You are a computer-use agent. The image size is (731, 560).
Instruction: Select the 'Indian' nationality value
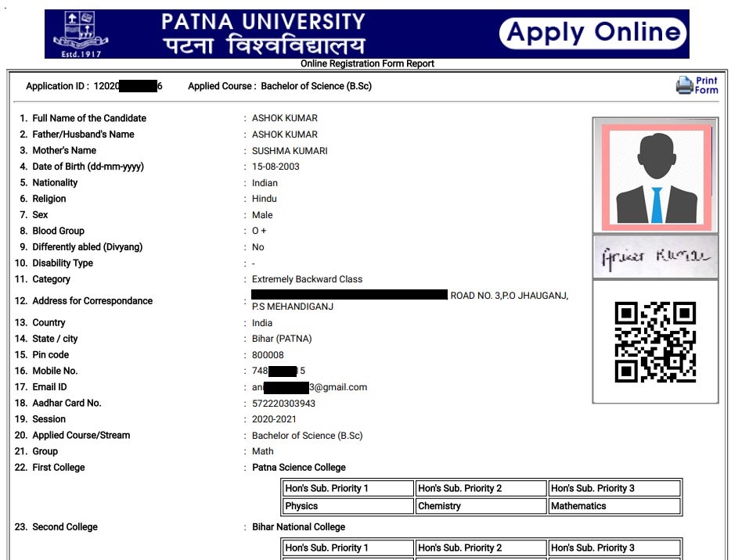pyautogui.click(x=265, y=183)
